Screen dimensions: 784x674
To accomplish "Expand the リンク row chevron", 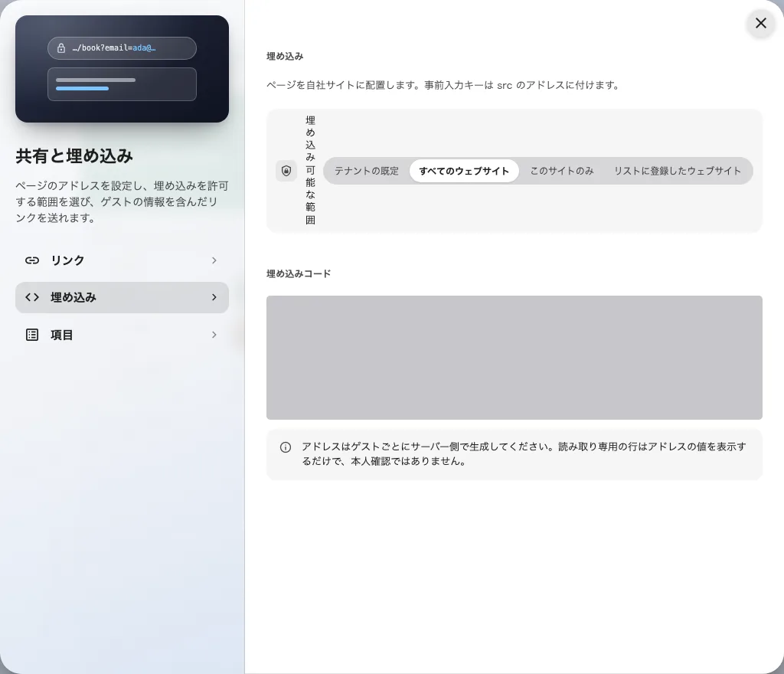I will pyautogui.click(x=214, y=260).
